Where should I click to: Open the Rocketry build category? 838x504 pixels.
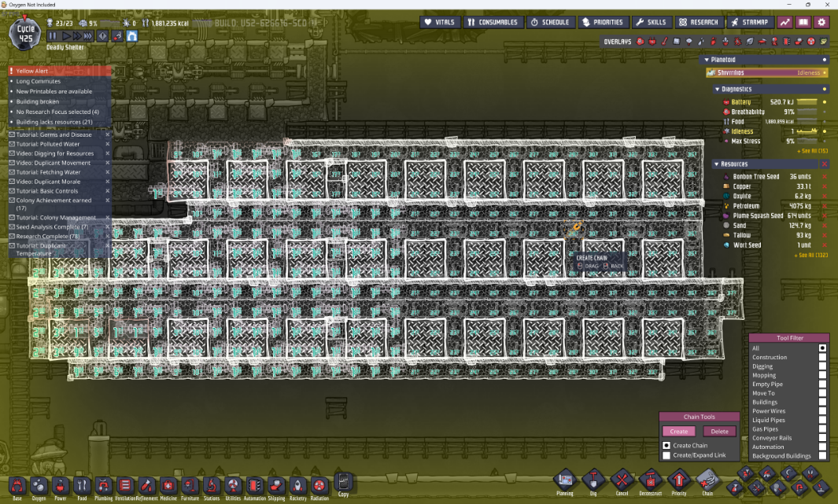point(297,487)
